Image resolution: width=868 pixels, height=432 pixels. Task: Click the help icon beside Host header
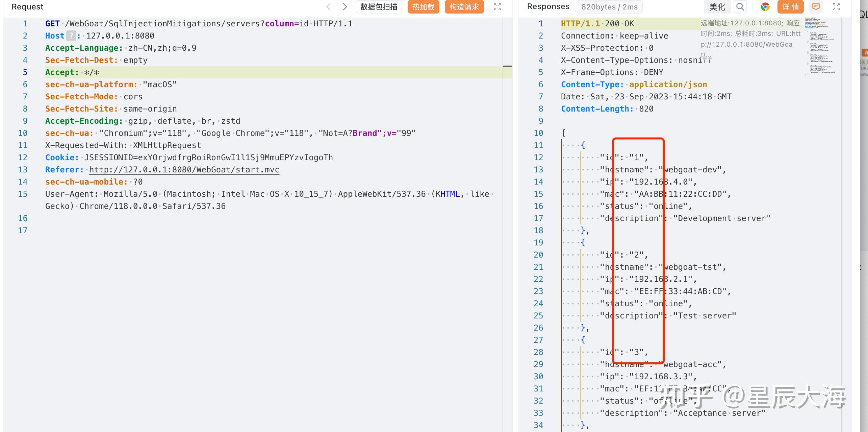click(x=71, y=35)
